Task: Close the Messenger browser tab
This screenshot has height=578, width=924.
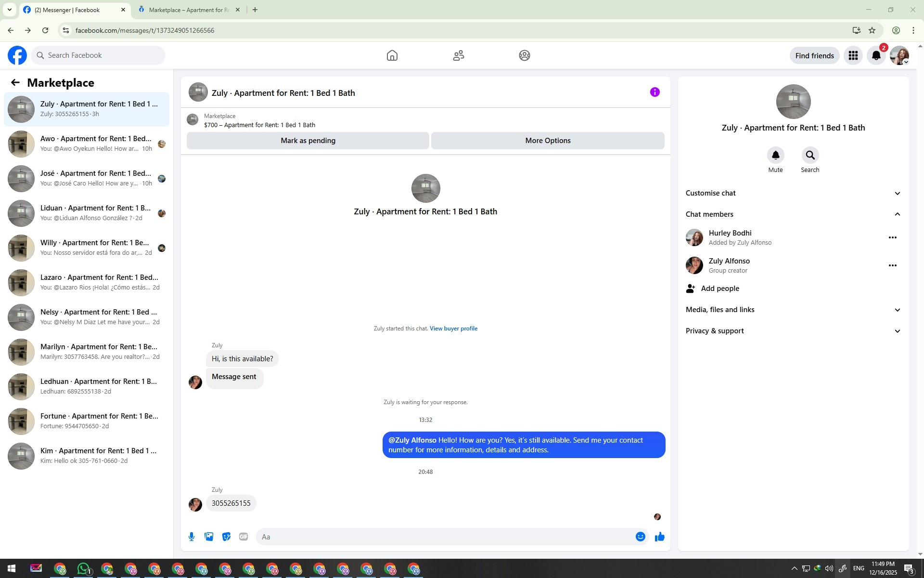Action: pos(123,10)
